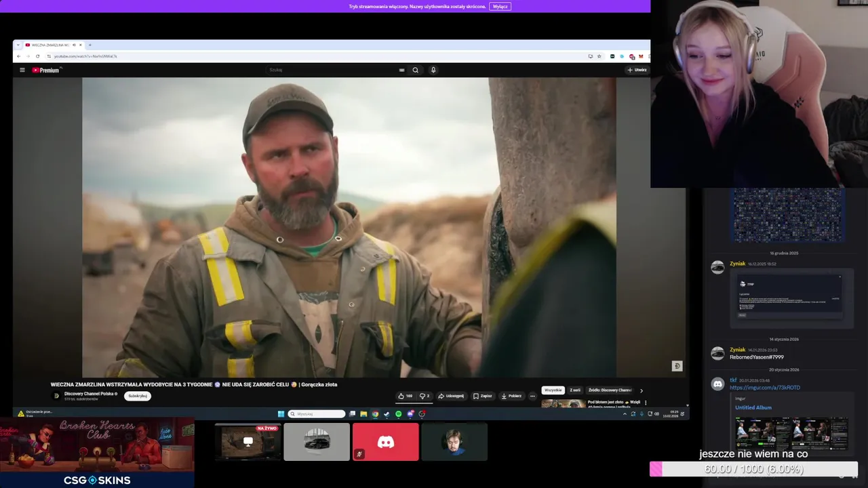Activate YouTube voice search microphone
The image size is (868, 488).
[x=433, y=70]
